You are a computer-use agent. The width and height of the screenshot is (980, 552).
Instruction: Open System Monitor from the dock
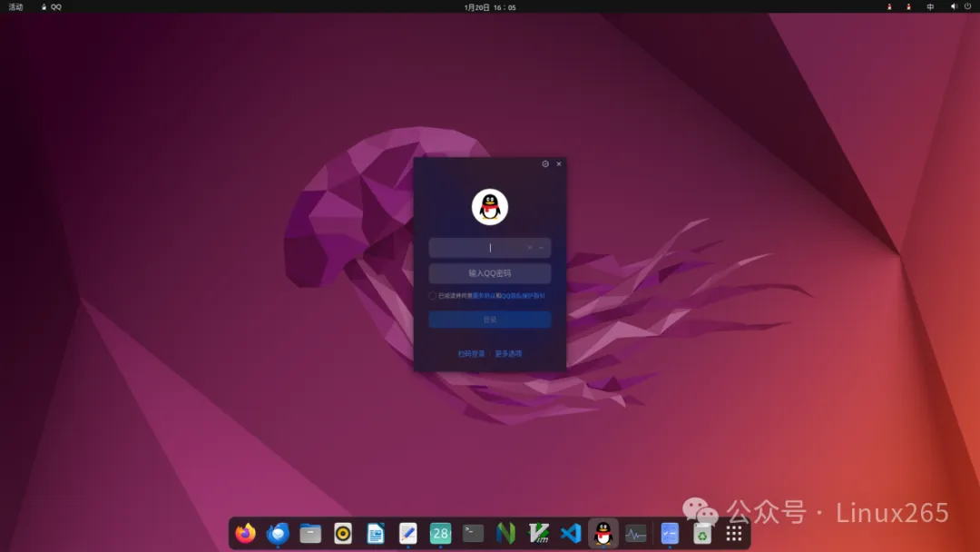635,533
